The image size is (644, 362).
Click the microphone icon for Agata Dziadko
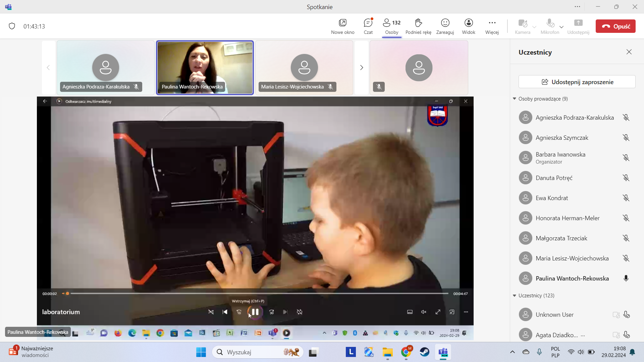click(626, 335)
